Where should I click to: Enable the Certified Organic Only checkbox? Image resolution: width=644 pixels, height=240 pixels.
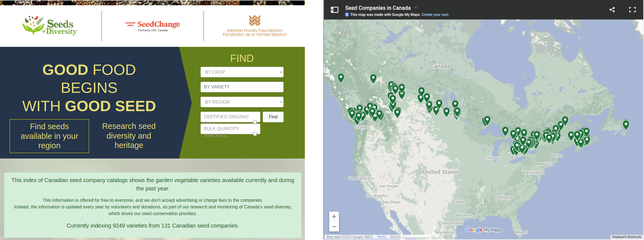[x=255, y=122]
